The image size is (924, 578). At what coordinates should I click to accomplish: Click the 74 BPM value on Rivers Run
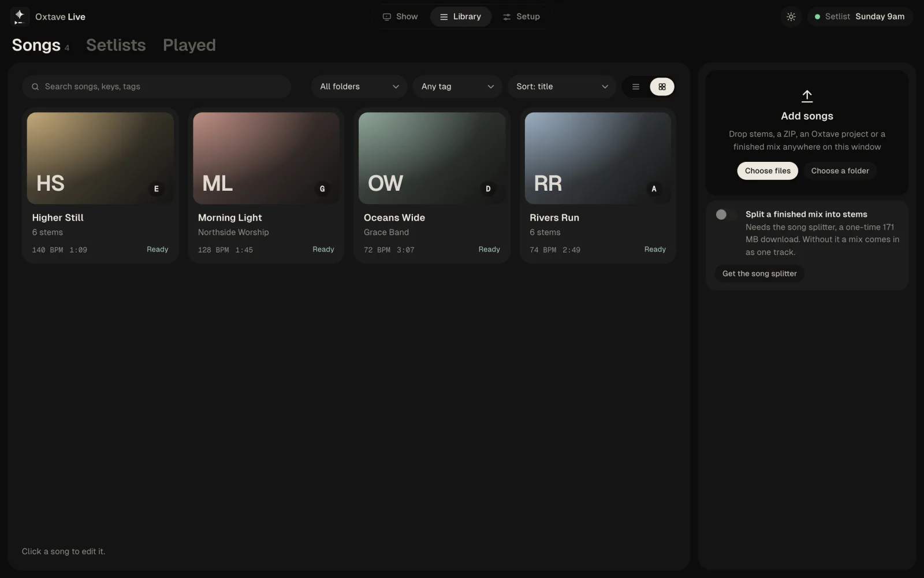tap(543, 250)
